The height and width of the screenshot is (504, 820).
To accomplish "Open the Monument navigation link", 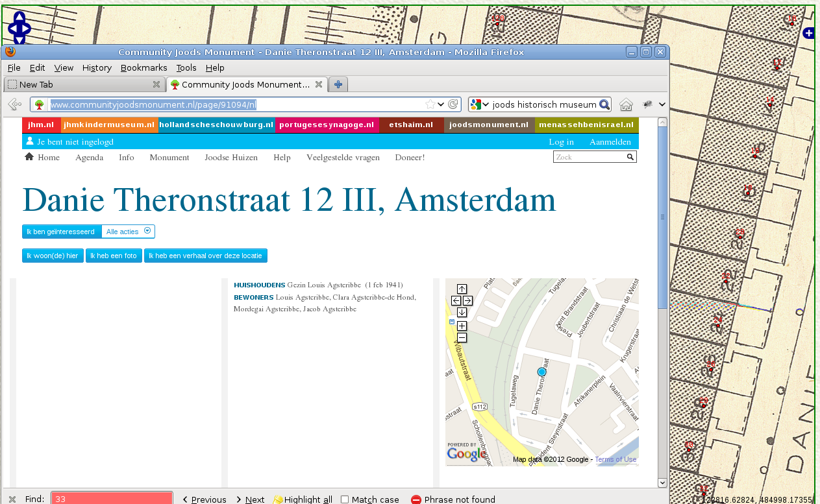I will [169, 157].
